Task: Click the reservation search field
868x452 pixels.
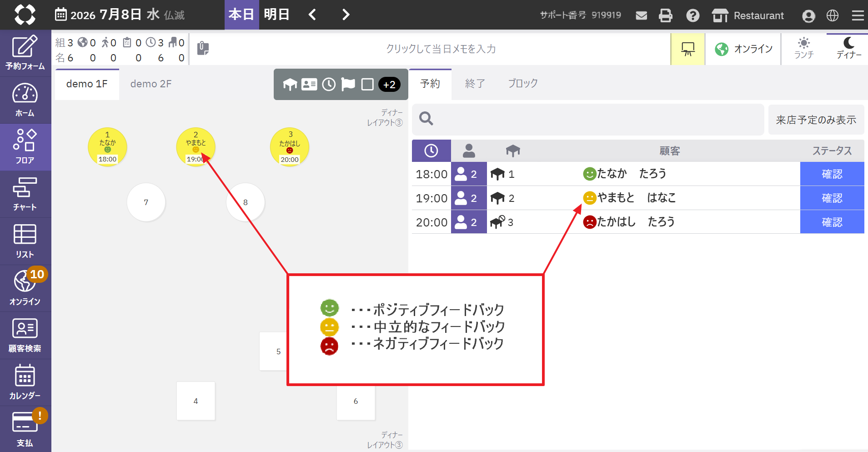Action: tap(588, 119)
